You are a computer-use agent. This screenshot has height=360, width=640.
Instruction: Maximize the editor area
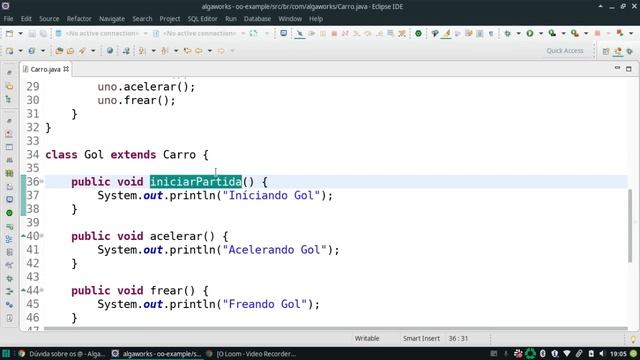point(629,69)
